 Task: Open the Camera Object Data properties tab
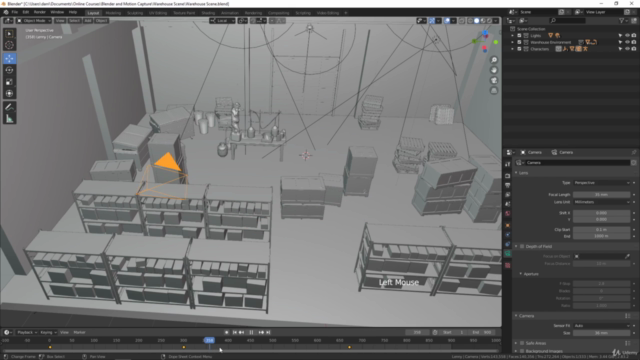coord(507,253)
